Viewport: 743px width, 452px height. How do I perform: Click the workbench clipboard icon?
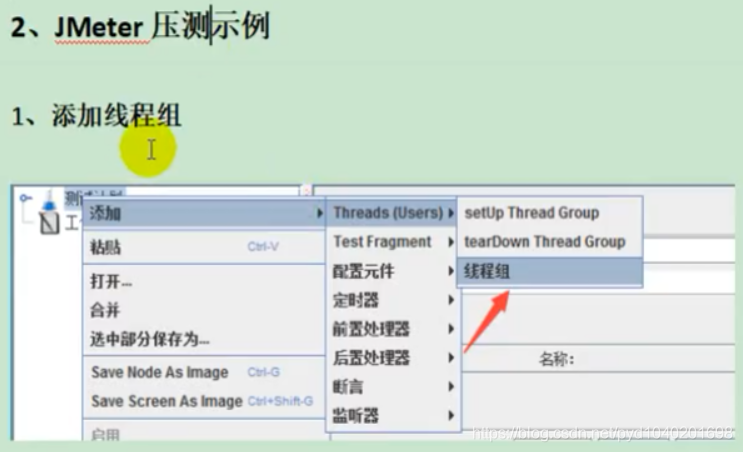click(50, 223)
